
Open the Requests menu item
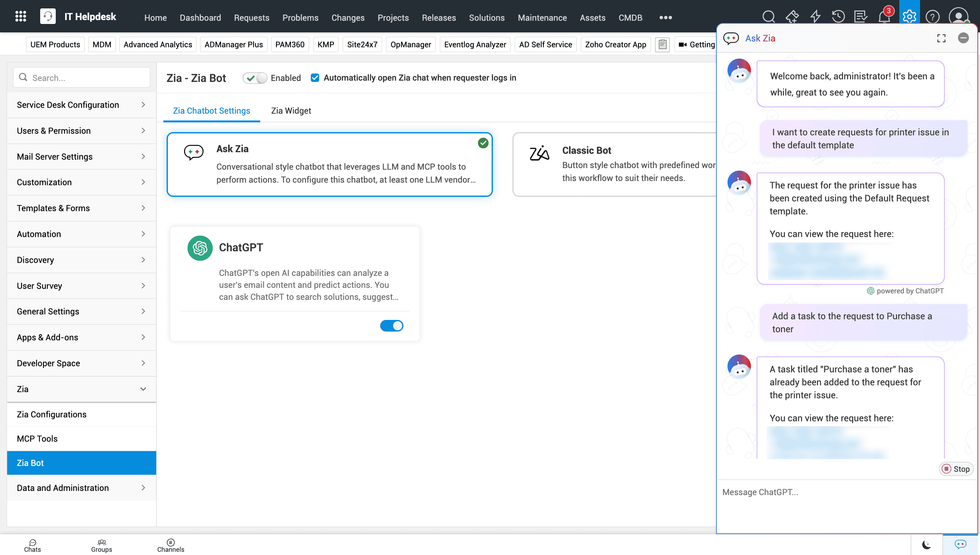point(251,17)
